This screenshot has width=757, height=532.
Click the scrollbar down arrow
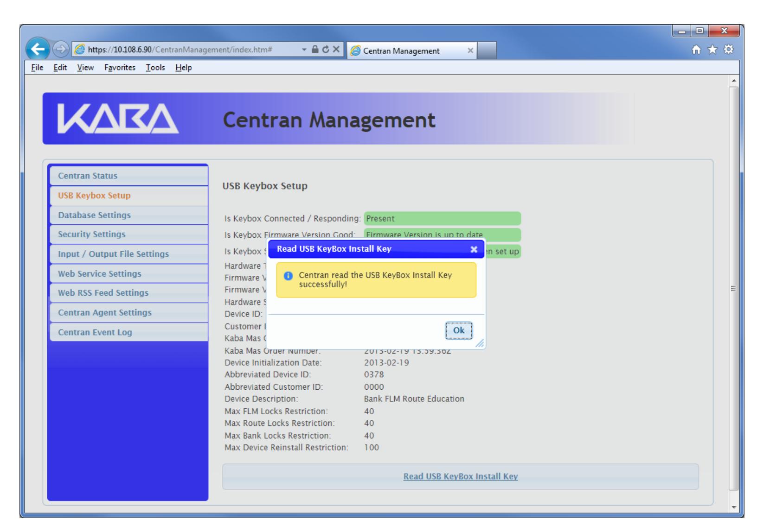coord(733,507)
